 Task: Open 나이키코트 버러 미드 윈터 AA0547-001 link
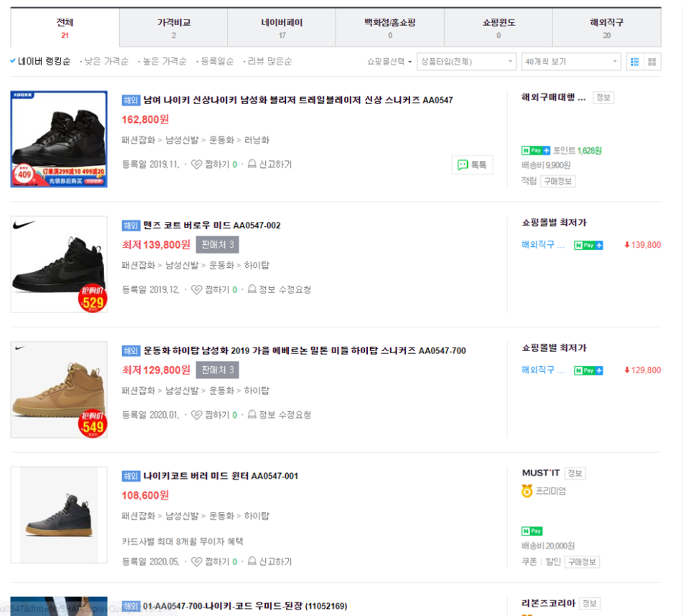click(x=221, y=476)
